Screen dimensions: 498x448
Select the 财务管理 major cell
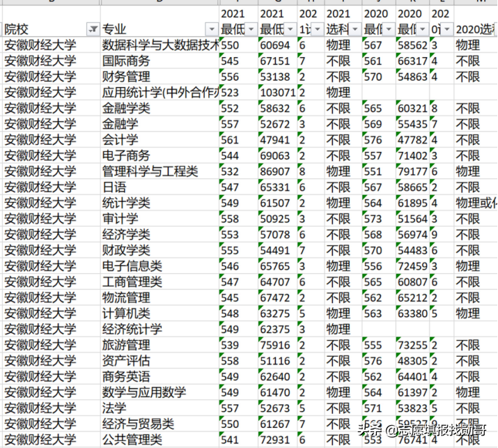(159, 77)
